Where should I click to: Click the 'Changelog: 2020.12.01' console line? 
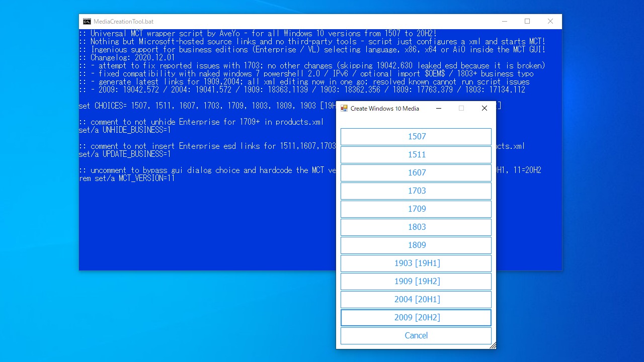[127, 57]
